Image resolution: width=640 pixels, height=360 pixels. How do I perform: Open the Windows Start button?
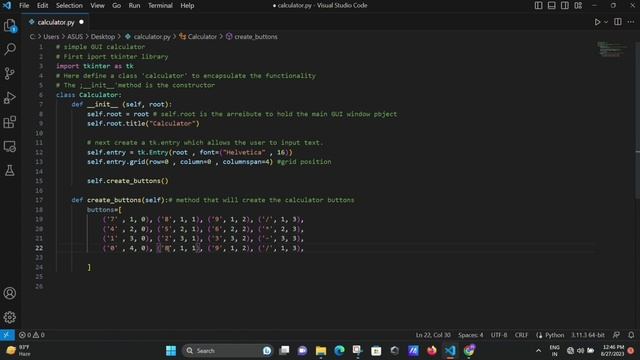tap(171, 351)
